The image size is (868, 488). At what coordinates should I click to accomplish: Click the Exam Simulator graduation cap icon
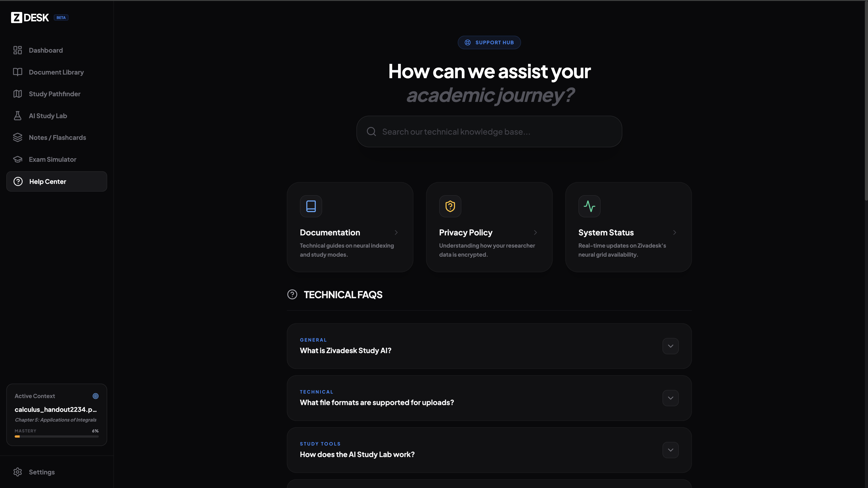18,159
